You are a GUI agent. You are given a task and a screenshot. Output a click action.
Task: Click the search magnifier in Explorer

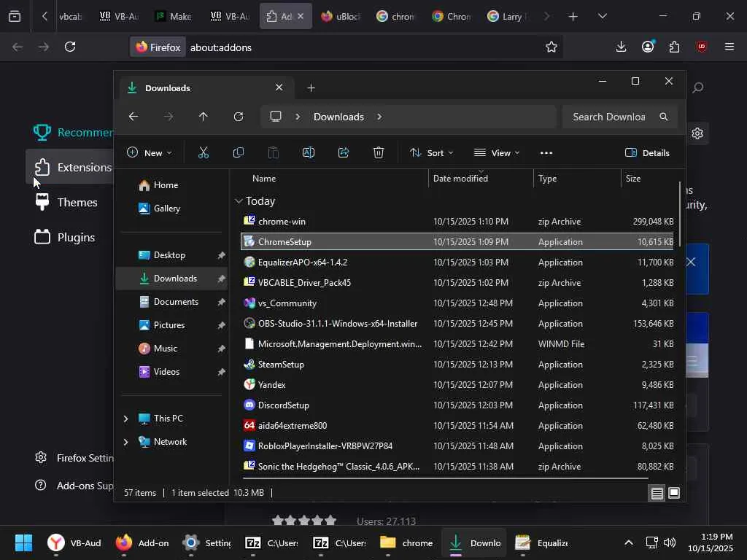point(664,117)
